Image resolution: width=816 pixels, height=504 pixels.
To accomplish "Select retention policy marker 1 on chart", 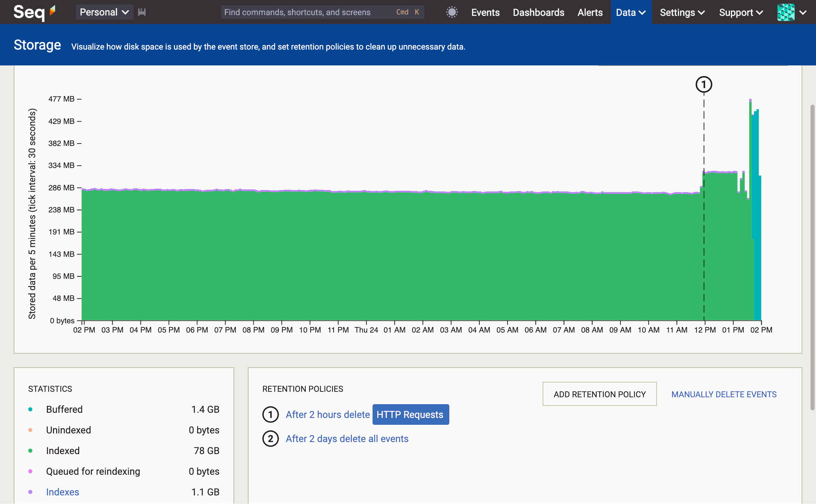I will click(704, 85).
